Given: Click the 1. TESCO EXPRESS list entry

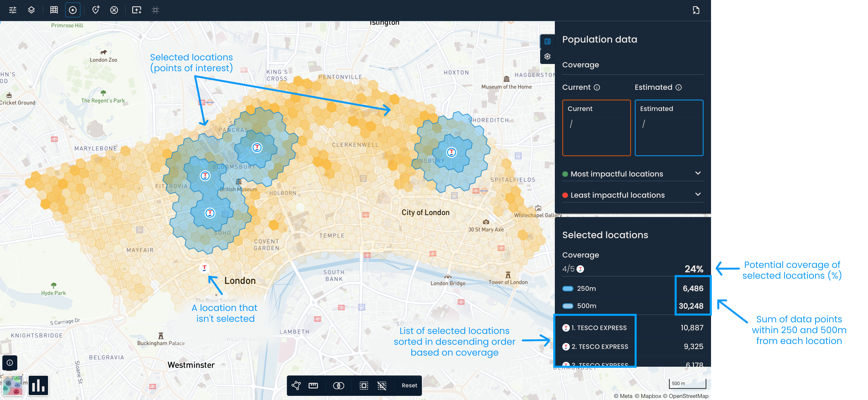Looking at the screenshot, I should (x=599, y=327).
